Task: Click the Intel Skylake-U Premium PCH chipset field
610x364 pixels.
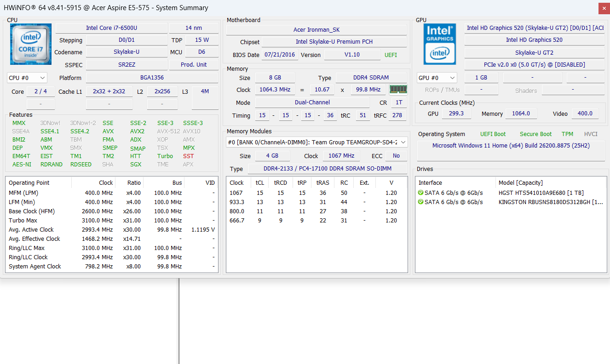Action: (334, 42)
